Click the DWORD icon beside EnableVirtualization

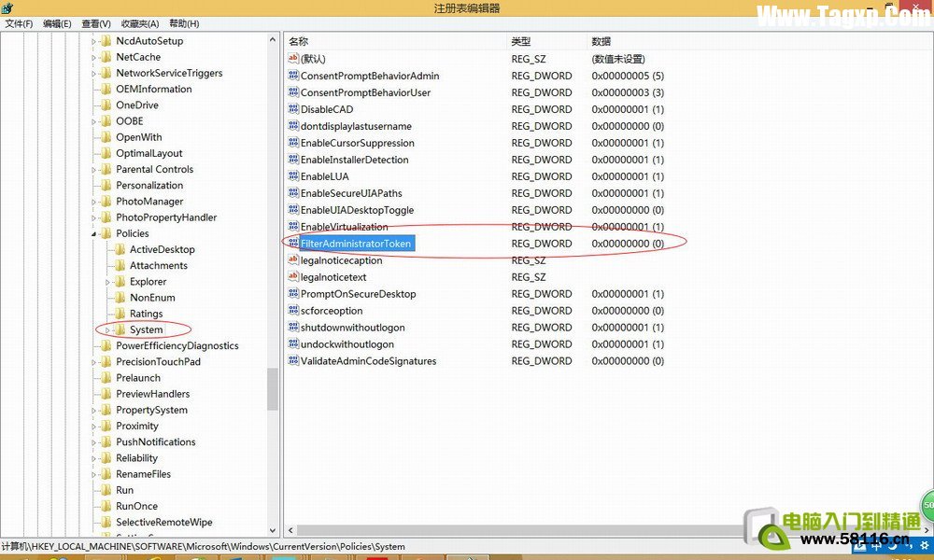coord(293,226)
